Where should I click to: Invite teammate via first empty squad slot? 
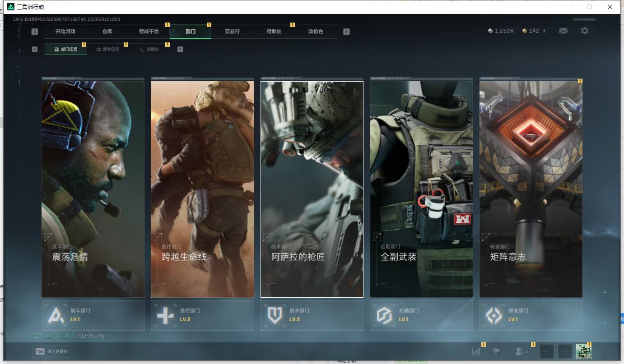(547, 351)
